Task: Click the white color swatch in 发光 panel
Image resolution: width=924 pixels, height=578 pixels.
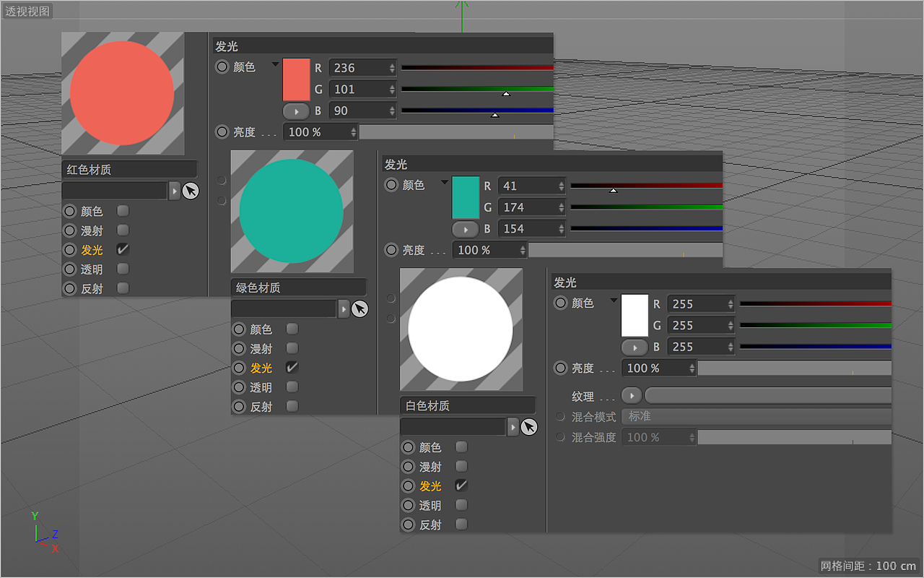Action: pyautogui.click(x=635, y=316)
